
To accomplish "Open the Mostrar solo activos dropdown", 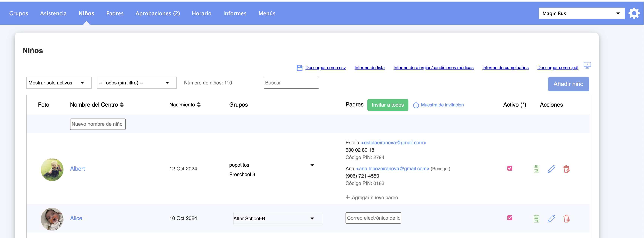I will [x=59, y=83].
